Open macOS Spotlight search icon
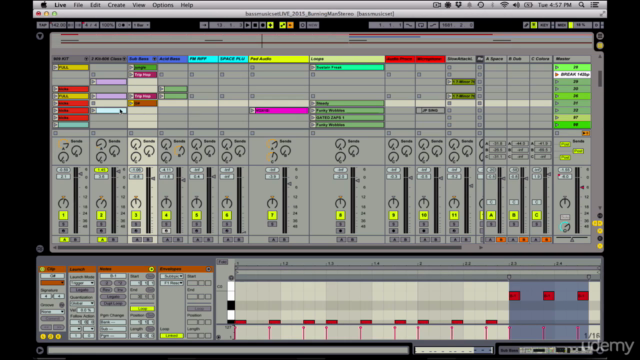Screen dimensions: 640x360 [x=582, y=5]
